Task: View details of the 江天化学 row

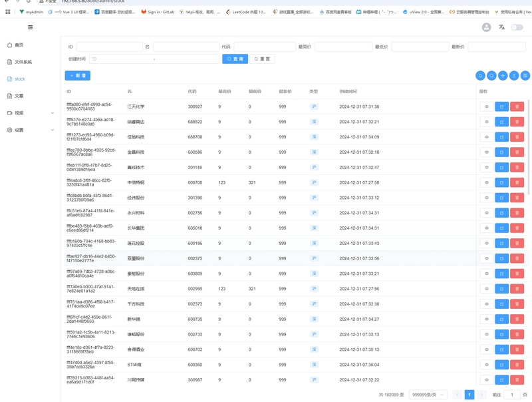Action: pyautogui.click(x=487, y=106)
